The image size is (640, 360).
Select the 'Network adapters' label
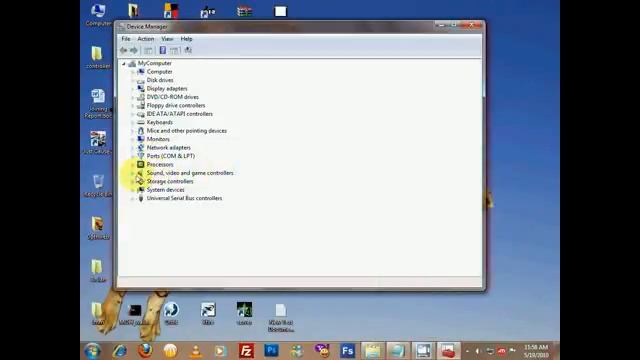[169, 148]
